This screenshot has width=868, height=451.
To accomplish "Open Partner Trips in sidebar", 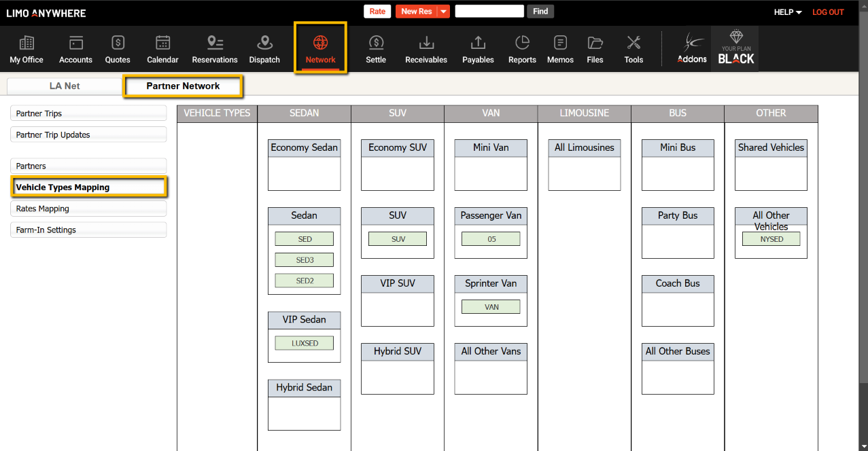I will click(88, 113).
